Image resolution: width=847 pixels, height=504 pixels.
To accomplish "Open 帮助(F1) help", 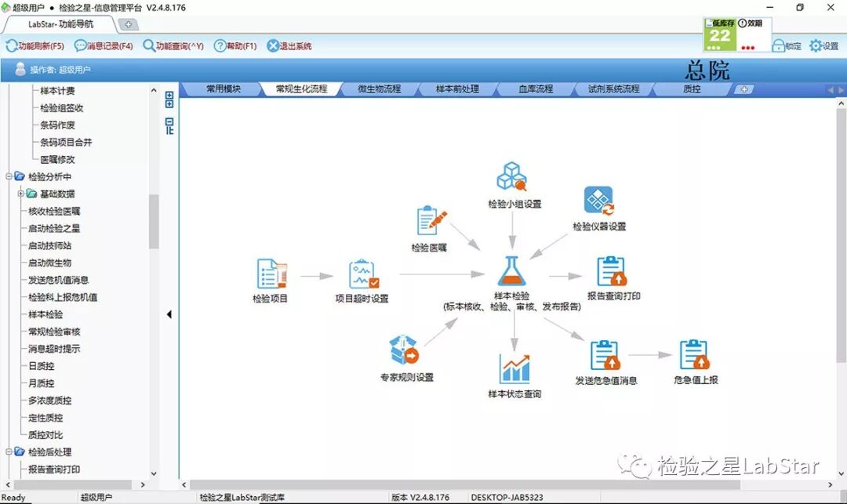I will (235, 46).
